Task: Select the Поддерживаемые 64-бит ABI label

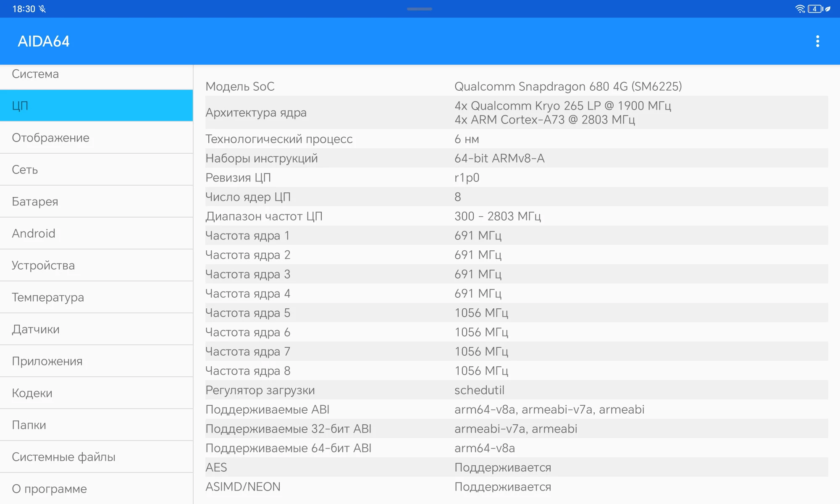Action: tap(288, 448)
